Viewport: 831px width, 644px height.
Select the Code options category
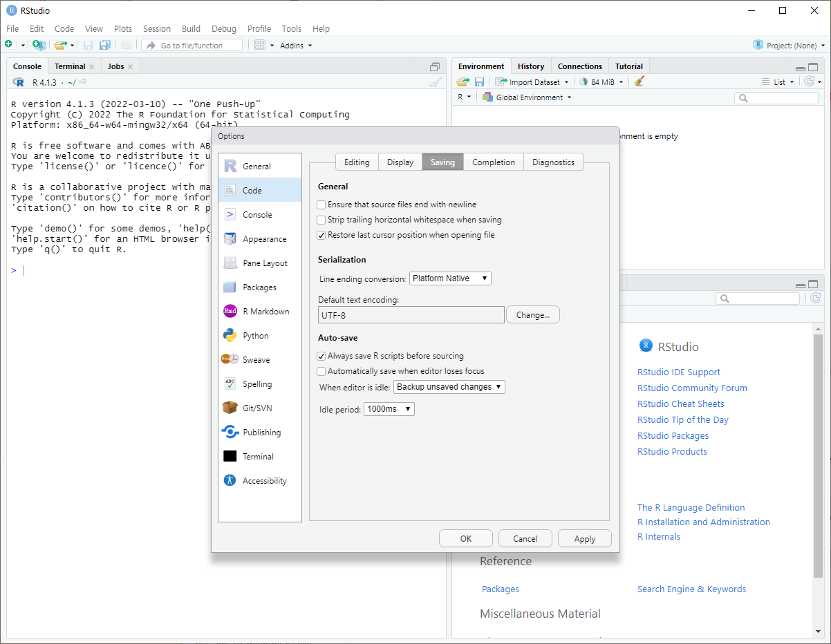[260, 191]
